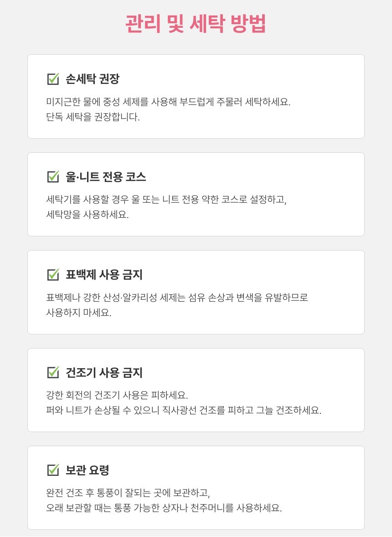The height and width of the screenshot is (537, 392).
Task: Toggle the 울·니트 전용 코스 checkbox
Action: 53,177
